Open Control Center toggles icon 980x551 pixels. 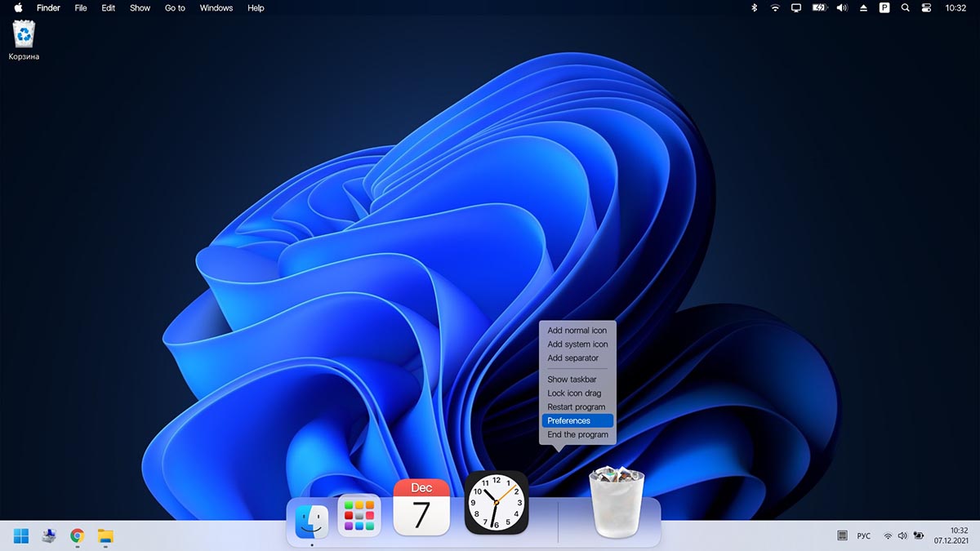click(926, 8)
